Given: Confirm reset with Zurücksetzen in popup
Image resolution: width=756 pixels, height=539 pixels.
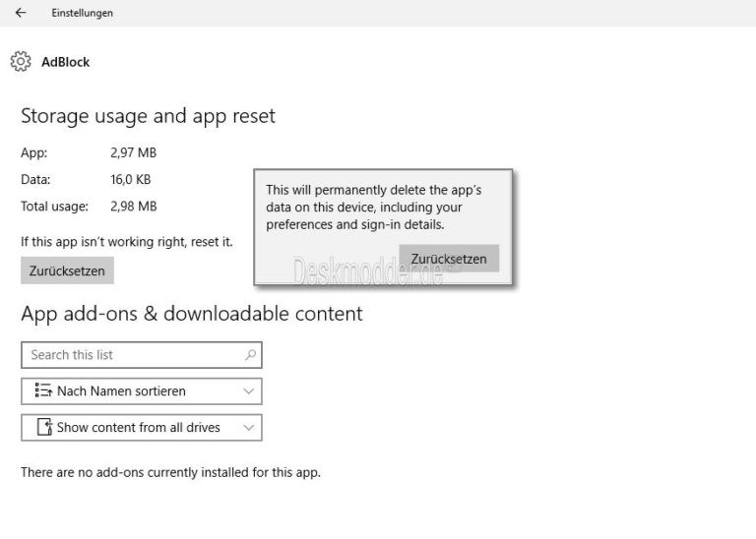Looking at the screenshot, I should click(449, 259).
